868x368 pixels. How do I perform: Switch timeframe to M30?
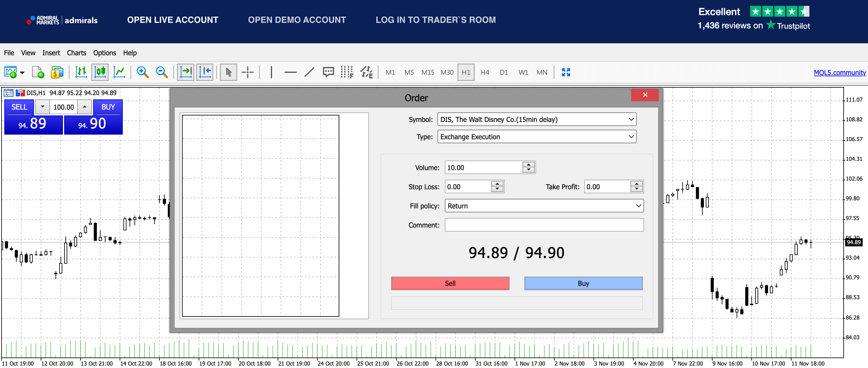pos(447,72)
